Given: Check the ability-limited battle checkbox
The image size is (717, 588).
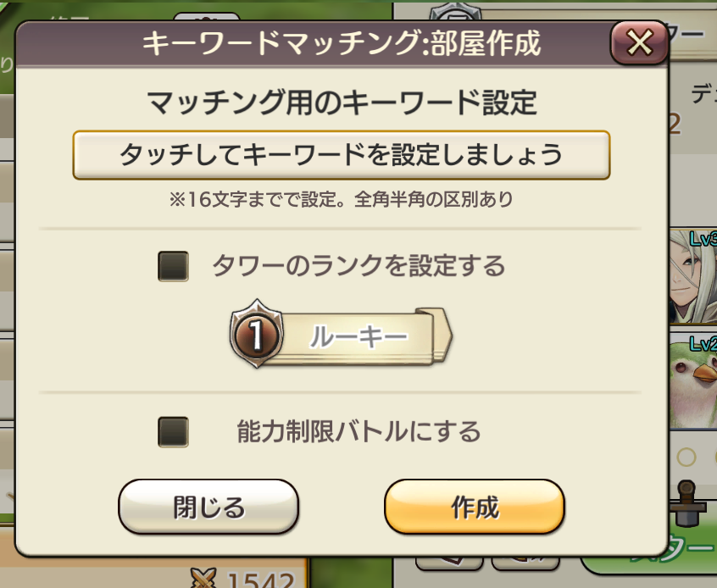Looking at the screenshot, I should [x=173, y=432].
